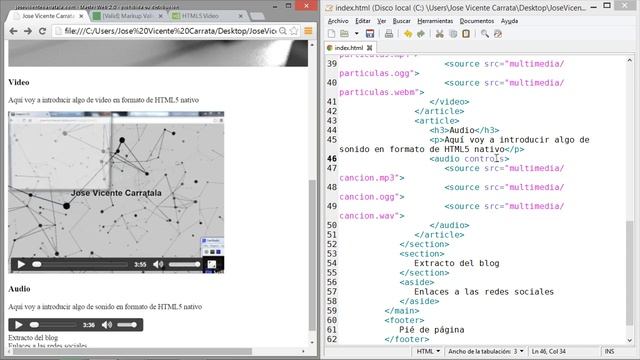
Task: Click the Chrome address bar URL
Action: pos(170,31)
